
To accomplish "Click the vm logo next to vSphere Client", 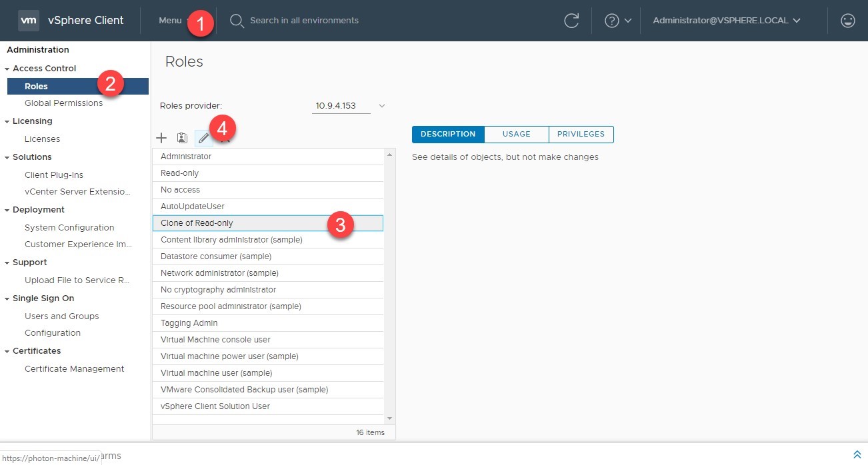I will tap(28, 20).
